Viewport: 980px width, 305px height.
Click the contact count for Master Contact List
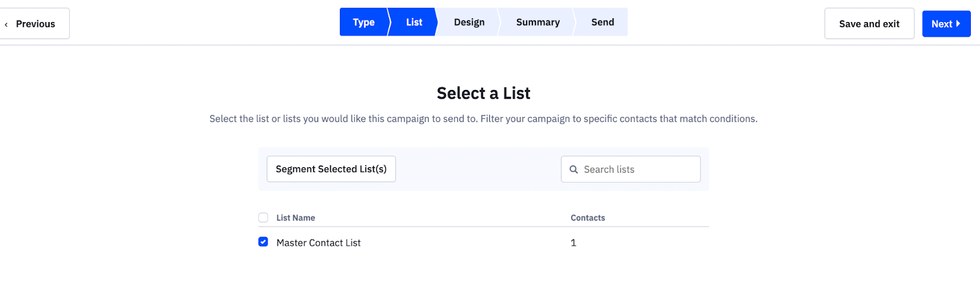pos(573,243)
